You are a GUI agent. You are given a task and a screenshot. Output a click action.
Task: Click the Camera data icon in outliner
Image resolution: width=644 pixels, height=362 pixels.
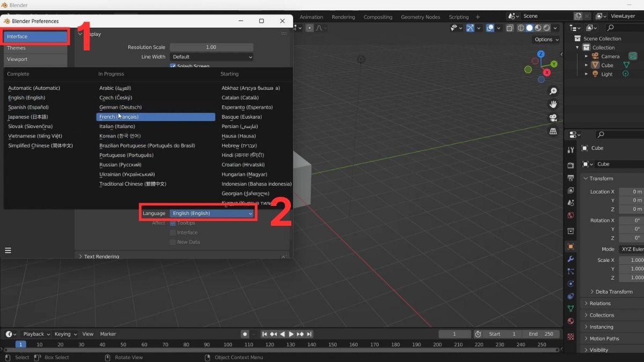click(633, 56)
